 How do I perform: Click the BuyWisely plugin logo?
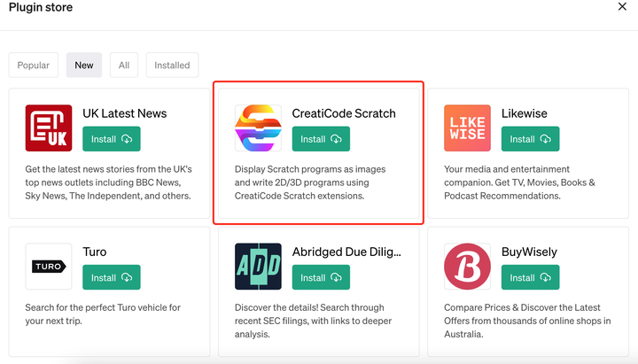click(467, 267)
